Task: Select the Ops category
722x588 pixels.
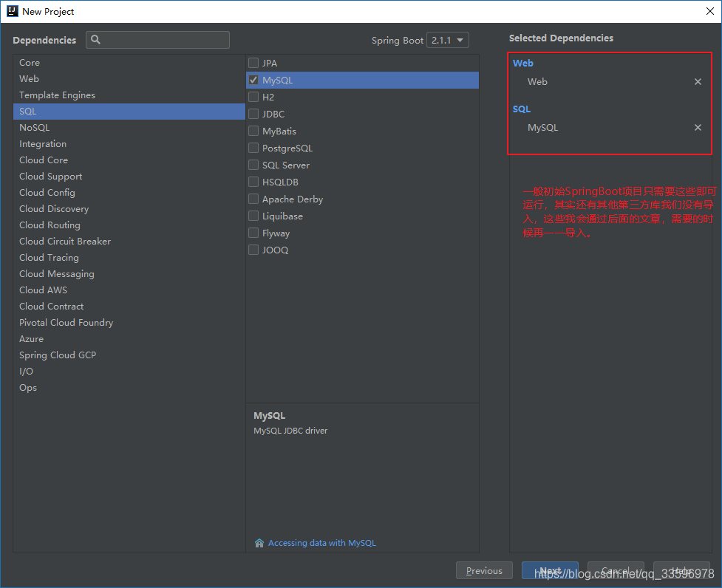Action: pyautogui.click(x=129, y=387)
